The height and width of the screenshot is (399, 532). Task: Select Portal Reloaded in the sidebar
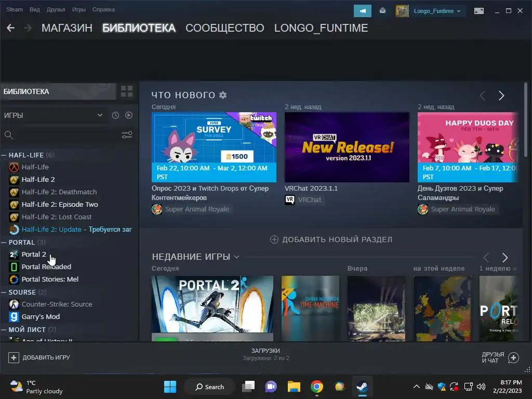(x=46, y=267)
